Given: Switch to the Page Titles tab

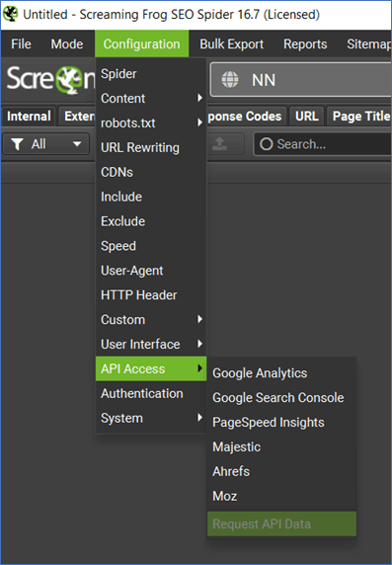Looking at the screenshot, I should pyautogui.click(x=359, y=116).
